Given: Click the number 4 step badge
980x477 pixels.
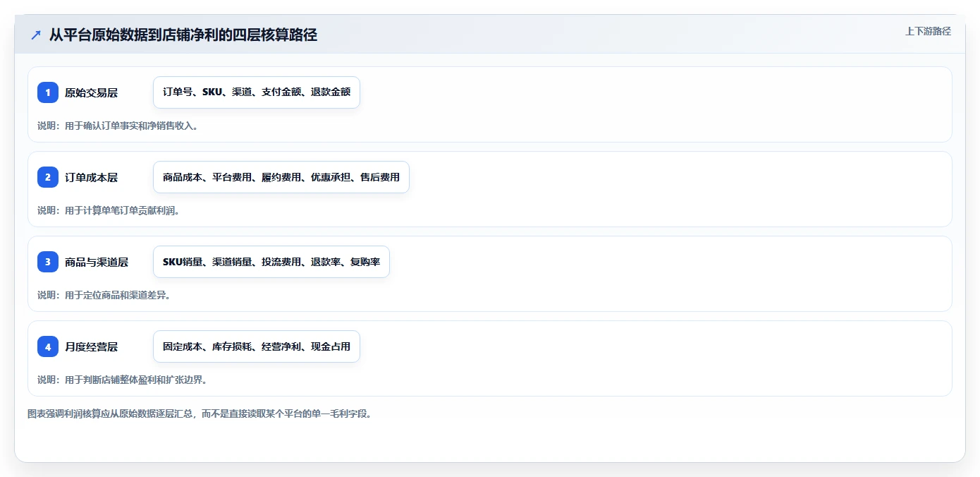Looking at the screenshot, I should [48, 346].
